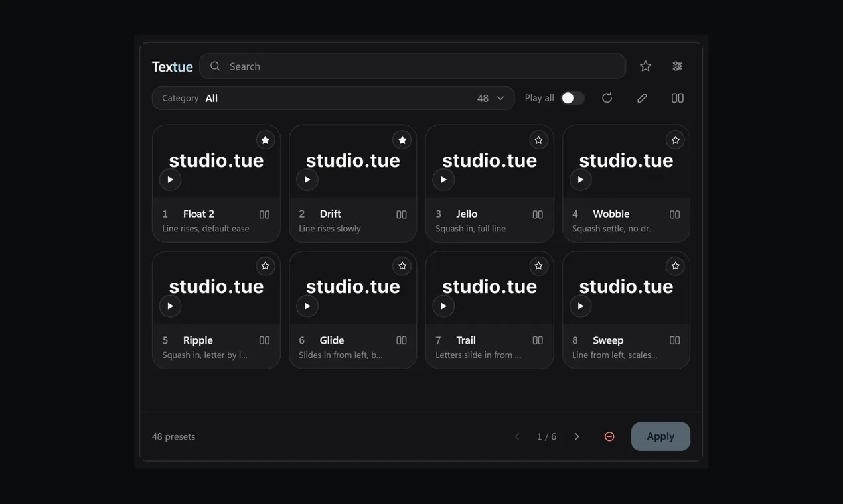This screenshot has height=504, width=843.
Task: Click the compare icon on the Drift card
Action: [x=401, y=214]
